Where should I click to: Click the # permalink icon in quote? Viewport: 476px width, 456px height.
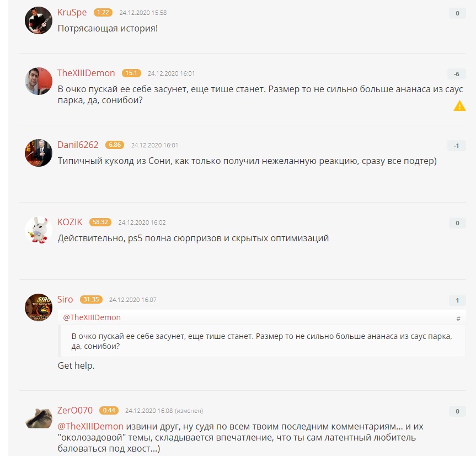coord(458,319)
